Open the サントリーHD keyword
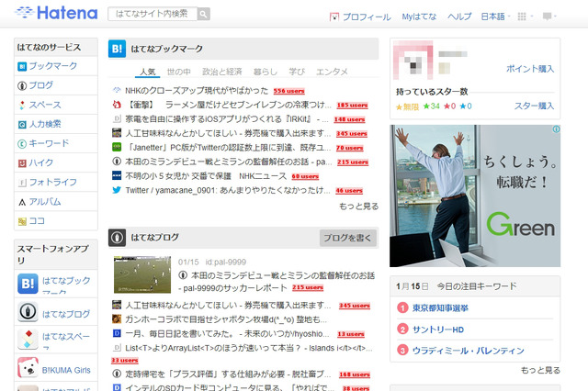This screenshot has width=588, height=391. [x=438, y=330]
